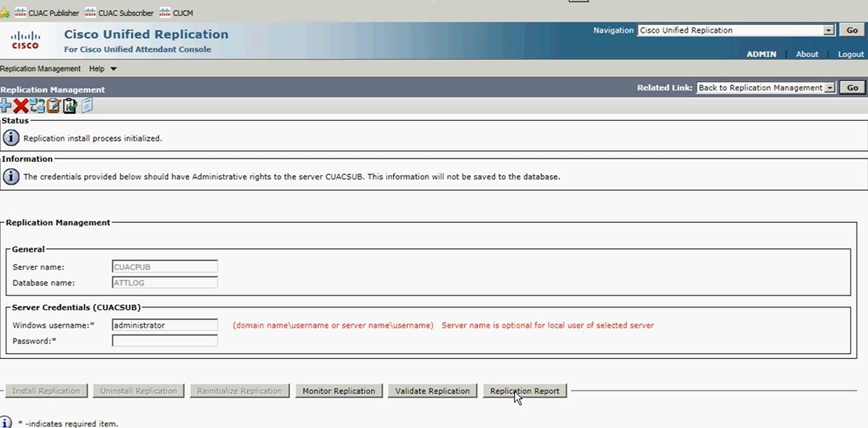Viewport: 868px width, 428px height.
Task: Click the Reinitialize Replication button
Action: 240,390
